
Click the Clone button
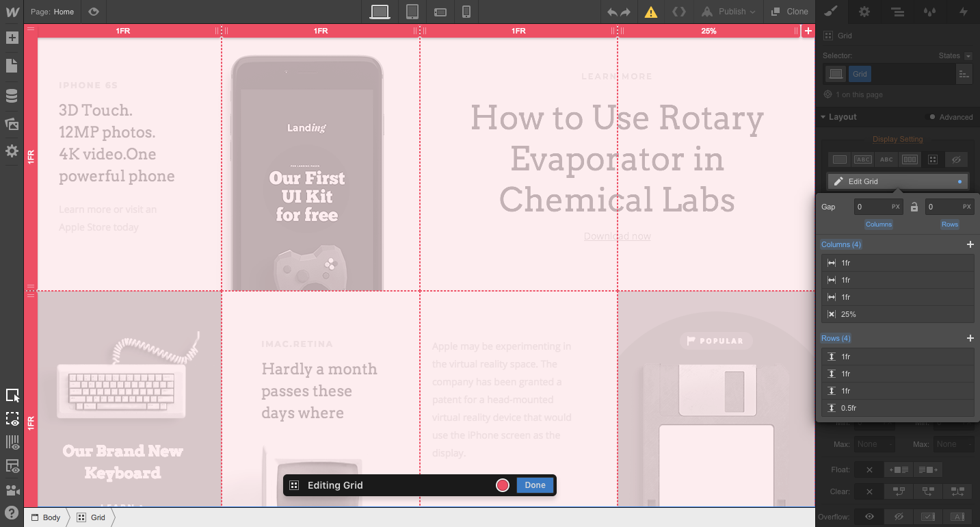click(789, 12)
